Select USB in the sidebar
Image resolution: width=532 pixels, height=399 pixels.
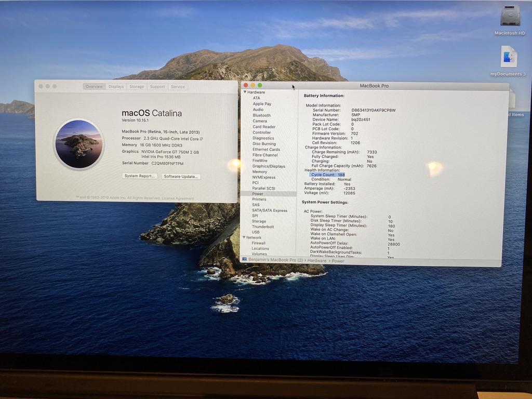coord(256,232)
